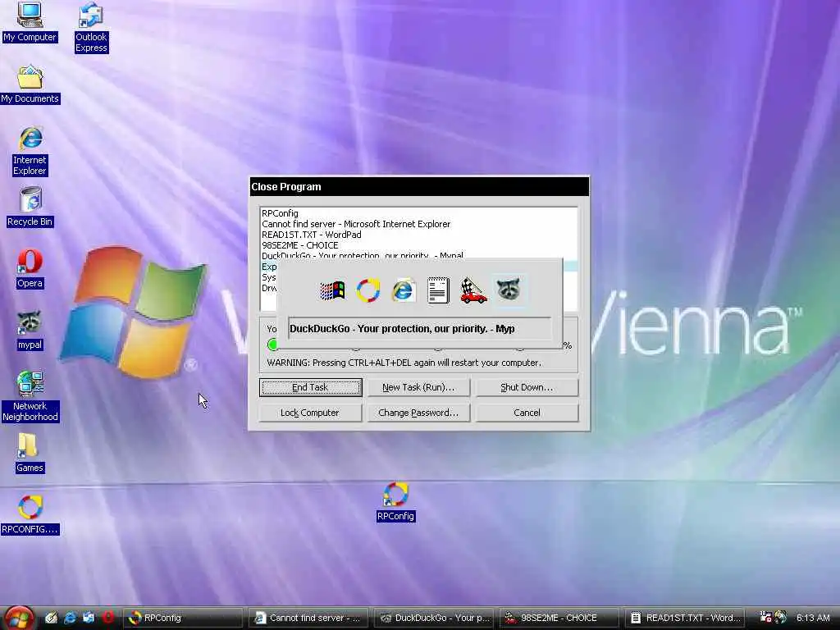Click the Lock Computer button
The image size is (840, 630).
310,413
